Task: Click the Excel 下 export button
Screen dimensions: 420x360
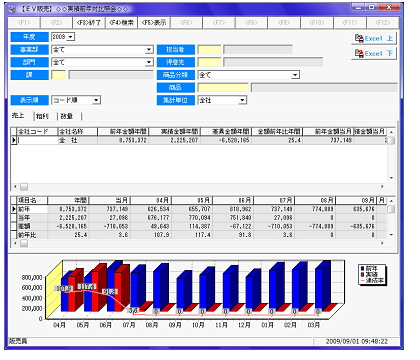Action: [x=374, y=53]
